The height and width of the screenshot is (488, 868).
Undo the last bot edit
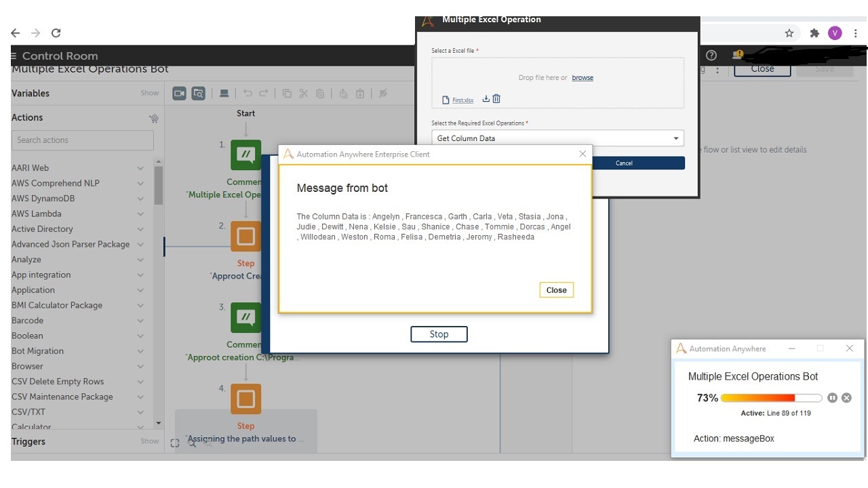(248, 94)
